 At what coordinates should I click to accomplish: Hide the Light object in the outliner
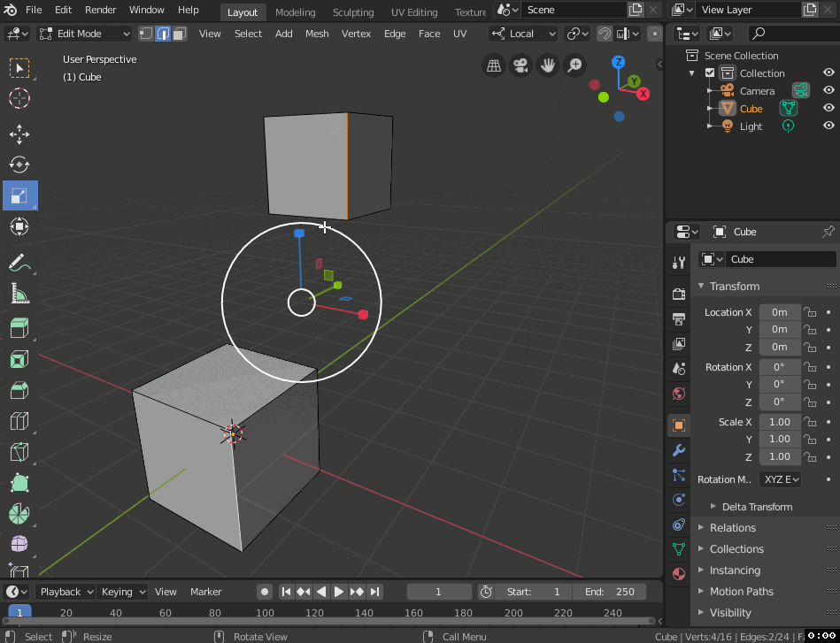[x=828, y=126]
